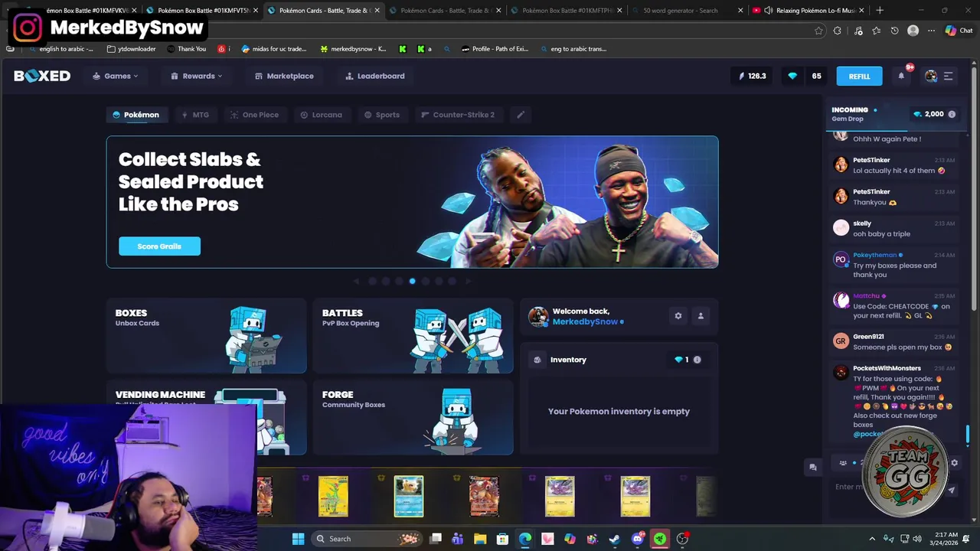Open the 'eng to arabic trans...' bookmark

pos(573,49)
